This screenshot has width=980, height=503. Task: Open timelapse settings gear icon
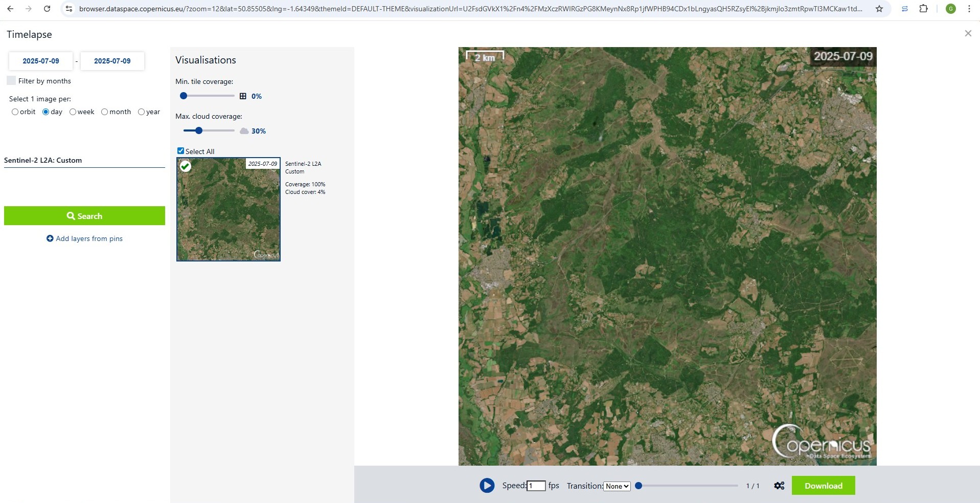point(779,486)
